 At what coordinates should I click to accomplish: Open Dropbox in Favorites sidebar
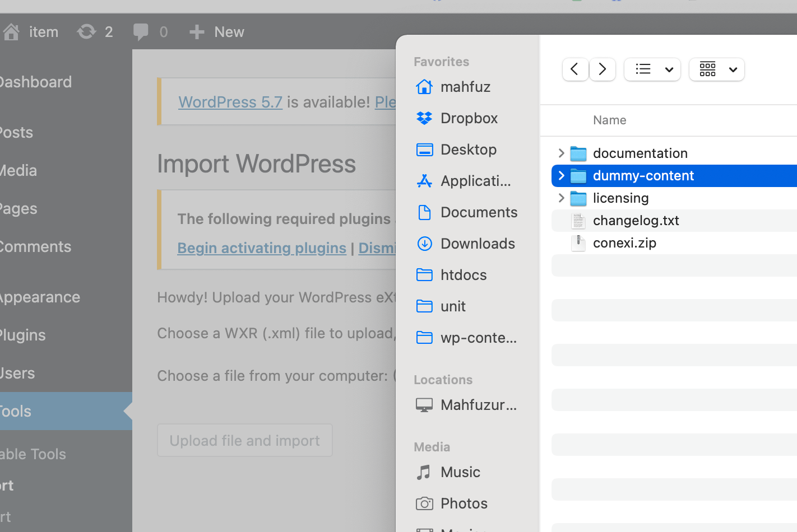point(469,118)
